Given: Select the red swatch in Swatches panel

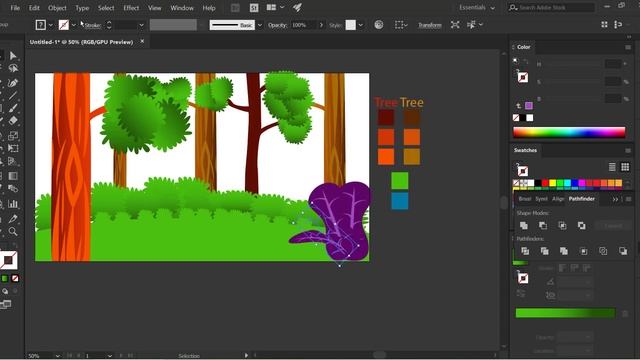Looking at the screenshot, I should 545,183.
